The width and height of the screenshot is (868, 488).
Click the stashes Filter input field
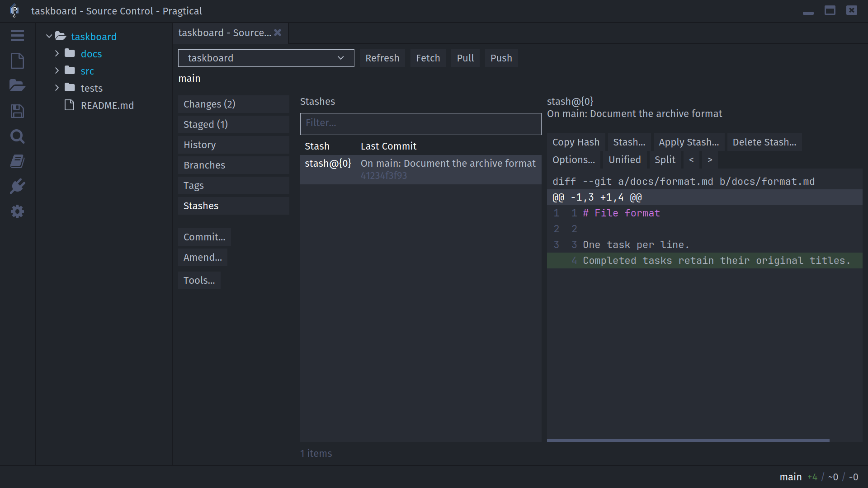tap(420, 123)
